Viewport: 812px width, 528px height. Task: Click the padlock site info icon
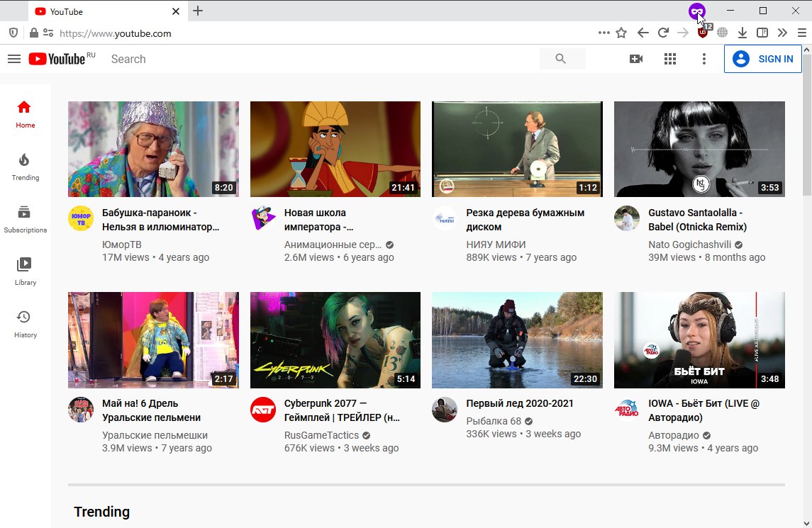33,33
